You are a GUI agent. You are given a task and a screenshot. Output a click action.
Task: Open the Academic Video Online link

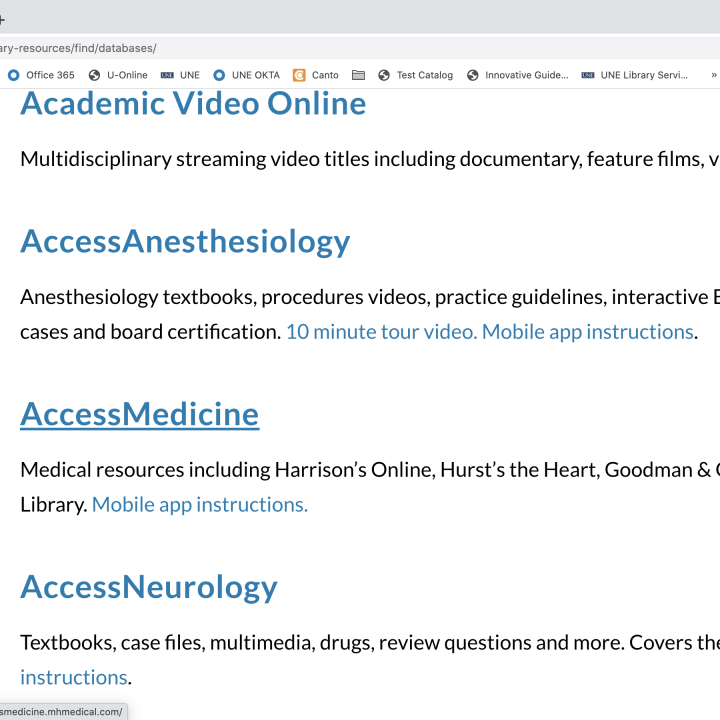(193, 103)
